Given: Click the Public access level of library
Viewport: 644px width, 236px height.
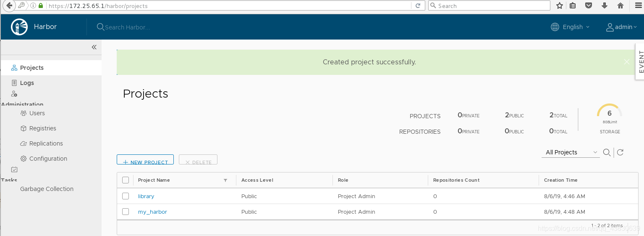Looking at the screenshot, I should (249, 196).
